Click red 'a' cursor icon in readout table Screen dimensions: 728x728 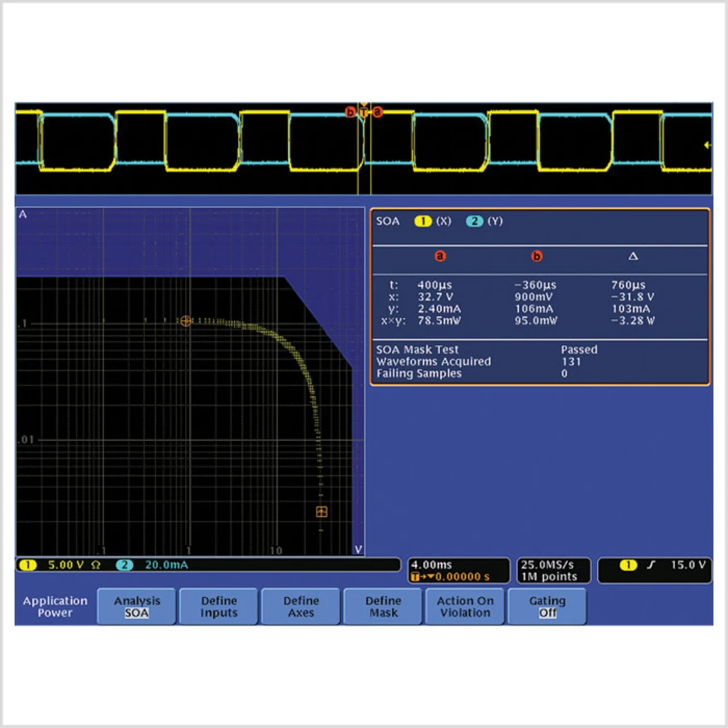pos(440,257)
